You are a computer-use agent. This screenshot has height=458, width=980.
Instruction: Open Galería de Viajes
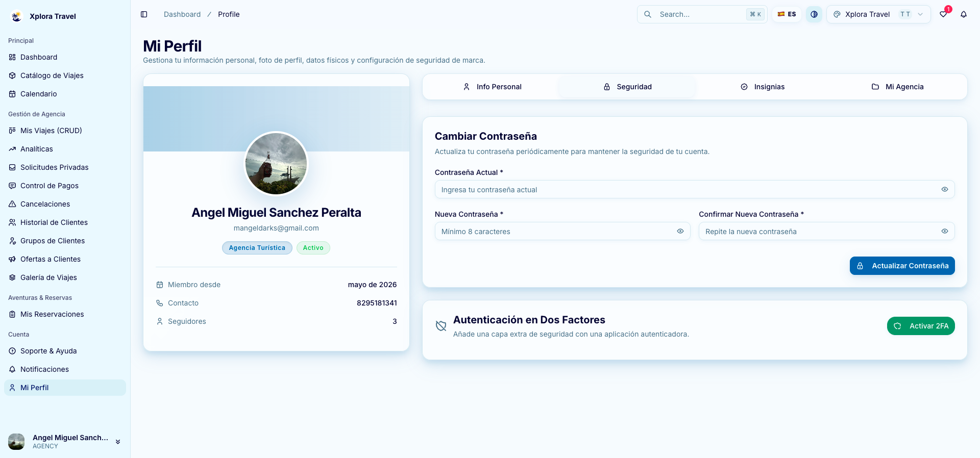coord(65,277)
